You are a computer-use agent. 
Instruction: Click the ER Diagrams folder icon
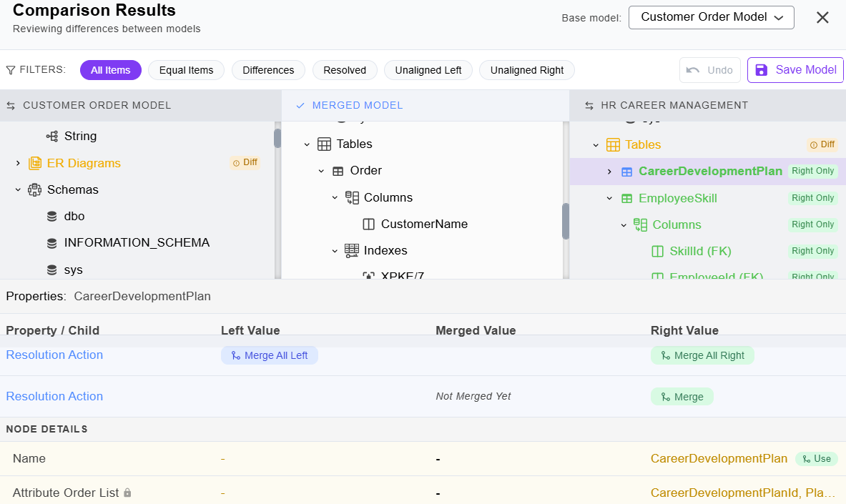(x=35, y=163)
